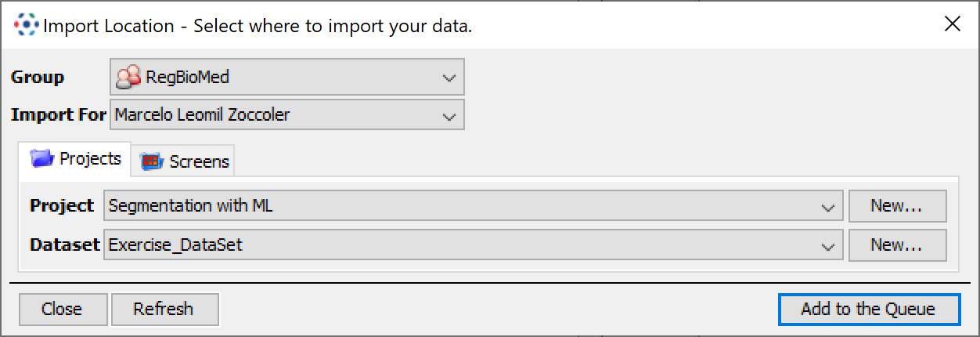The height and width of the screenshot is (337, 980).
Task: Click the Project label text
Action: [x=62, y=206]
